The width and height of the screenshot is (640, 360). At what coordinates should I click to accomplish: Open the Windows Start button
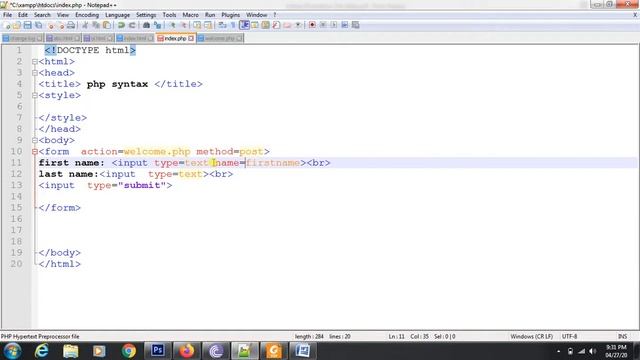point(12,351)
